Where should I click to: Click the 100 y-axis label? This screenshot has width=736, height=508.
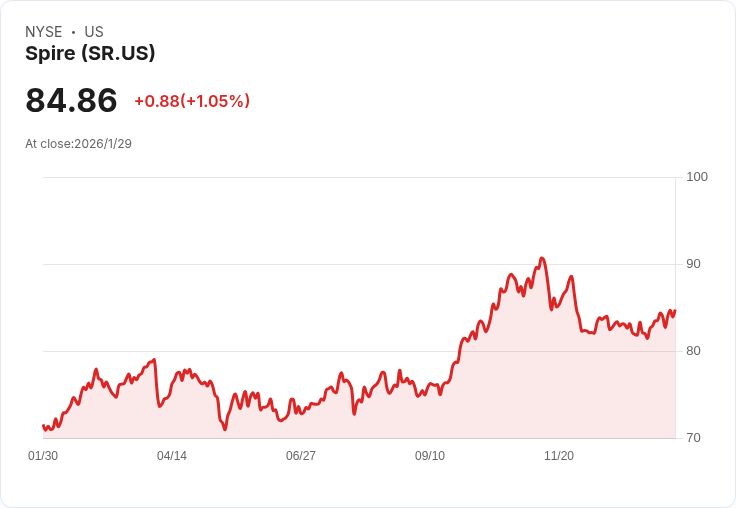tap(697, 177)
